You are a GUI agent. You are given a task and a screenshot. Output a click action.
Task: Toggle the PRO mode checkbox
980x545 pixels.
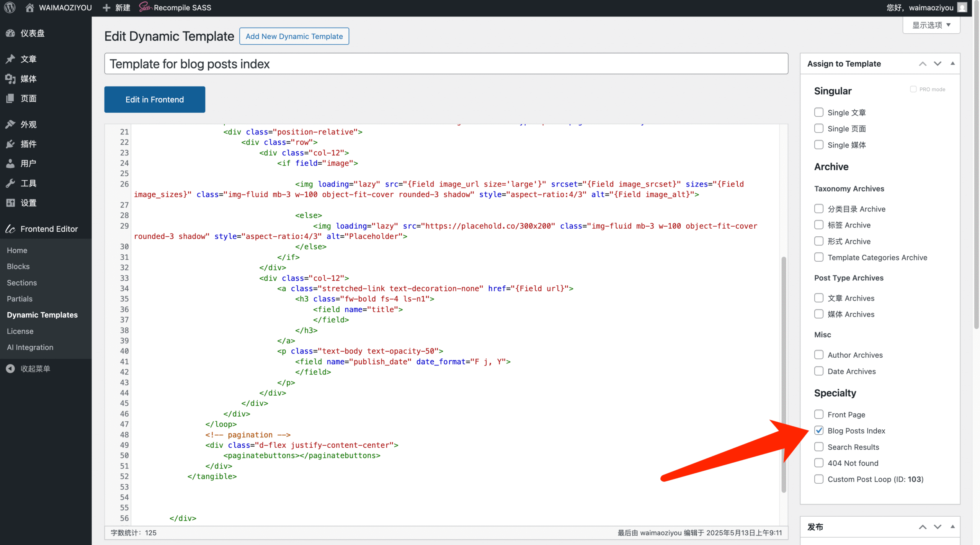pyautogui.click(x=913, y=89)
